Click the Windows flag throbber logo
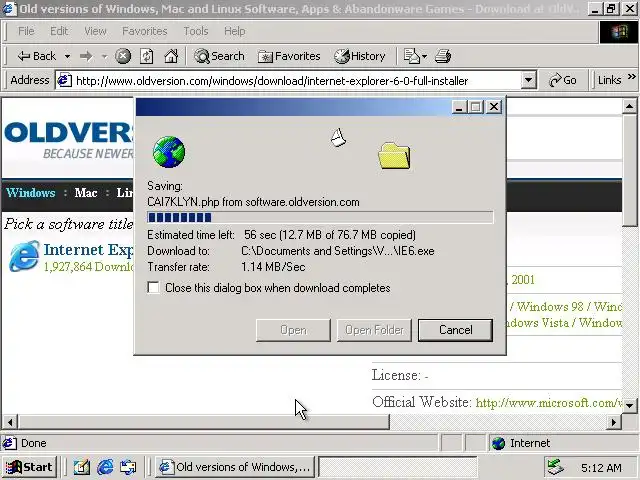This screenshot has width=640, height=480. click(x=619, y=32)
